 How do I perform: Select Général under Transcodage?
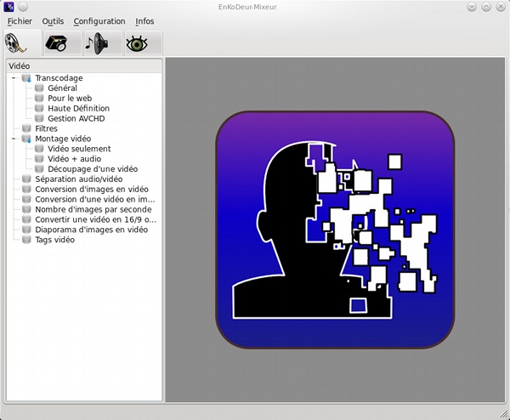(x=62, y=88)
